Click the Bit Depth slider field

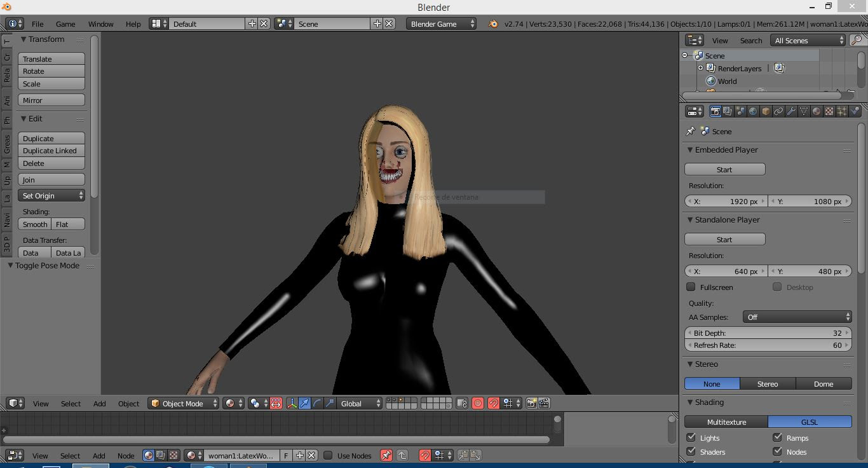[768, 333]
